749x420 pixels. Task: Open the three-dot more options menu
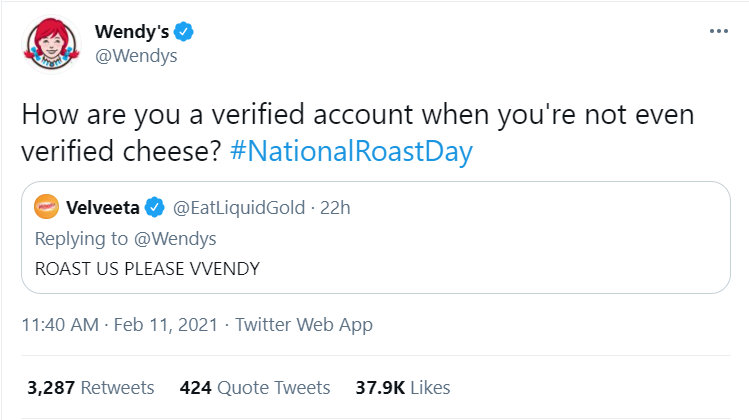pyautogui.click(x=718, y=31)
